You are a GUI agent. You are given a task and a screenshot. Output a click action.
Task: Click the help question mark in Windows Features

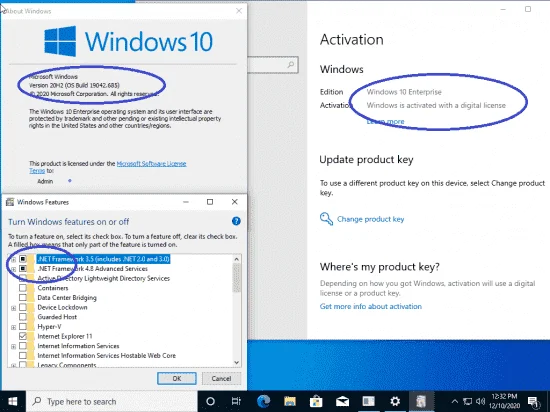236,221
